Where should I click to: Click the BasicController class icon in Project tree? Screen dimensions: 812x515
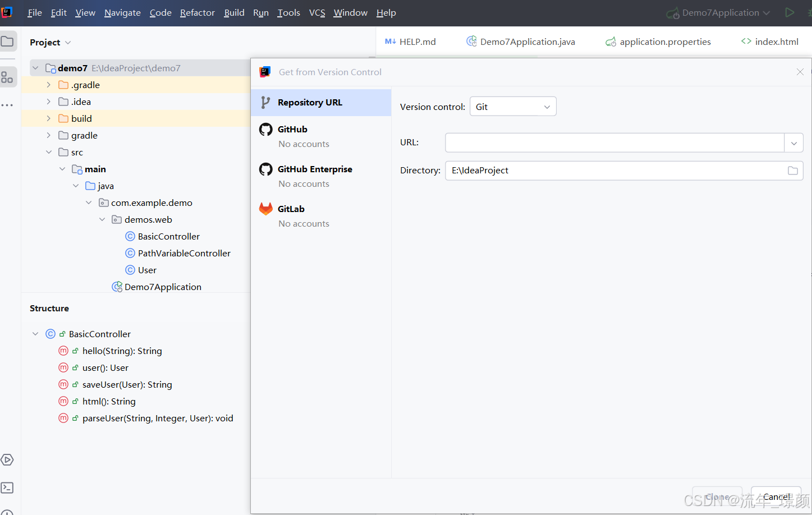[130, 236]
